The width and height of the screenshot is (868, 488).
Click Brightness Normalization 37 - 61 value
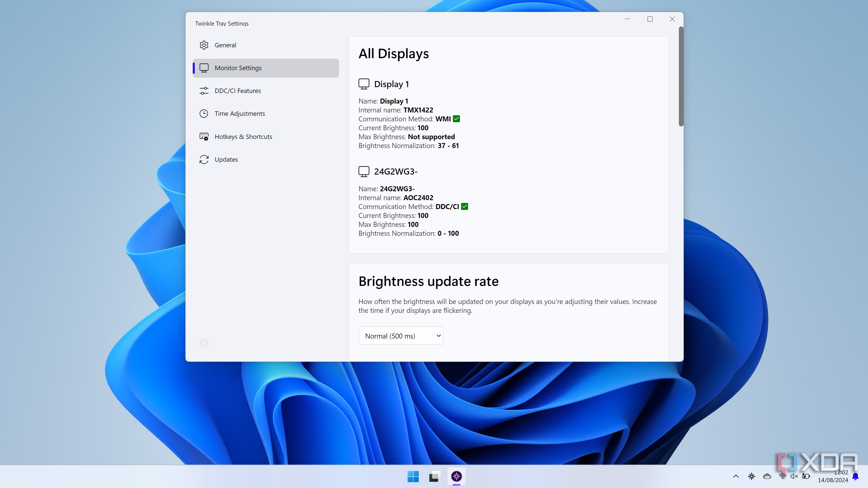pyautogui.click(x=448, y=146)
